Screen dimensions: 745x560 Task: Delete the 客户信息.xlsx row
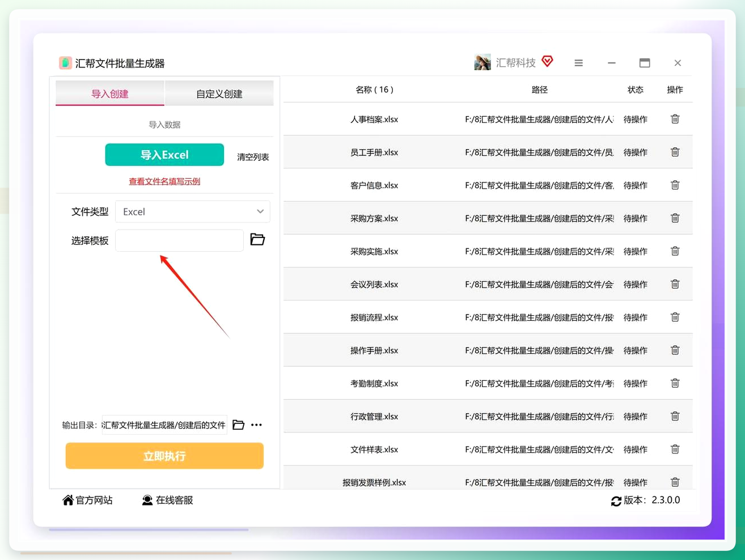click(675, 185)
